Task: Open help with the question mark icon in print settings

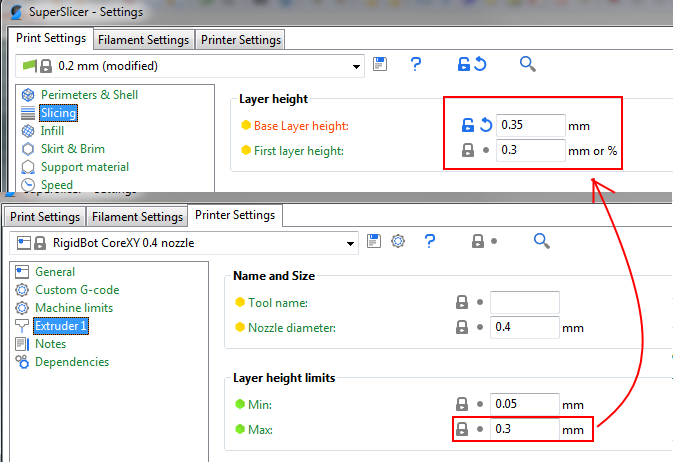Action: [x=415, y=64]
